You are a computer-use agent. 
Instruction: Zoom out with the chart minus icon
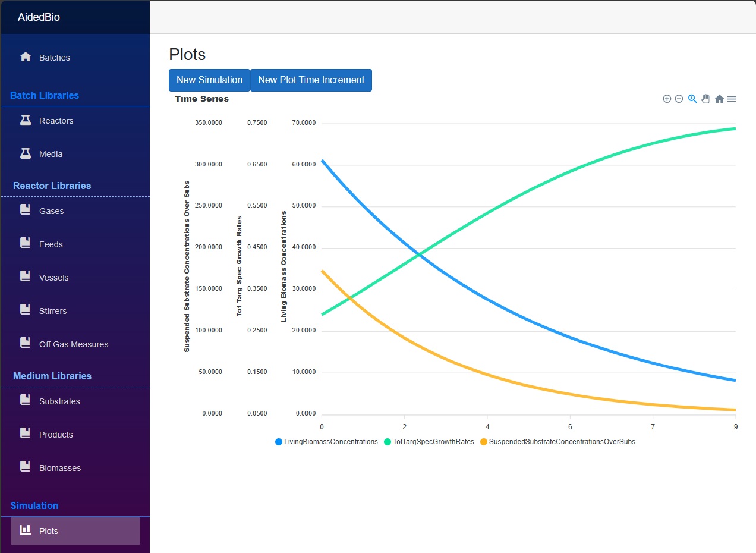click(679, 99)
